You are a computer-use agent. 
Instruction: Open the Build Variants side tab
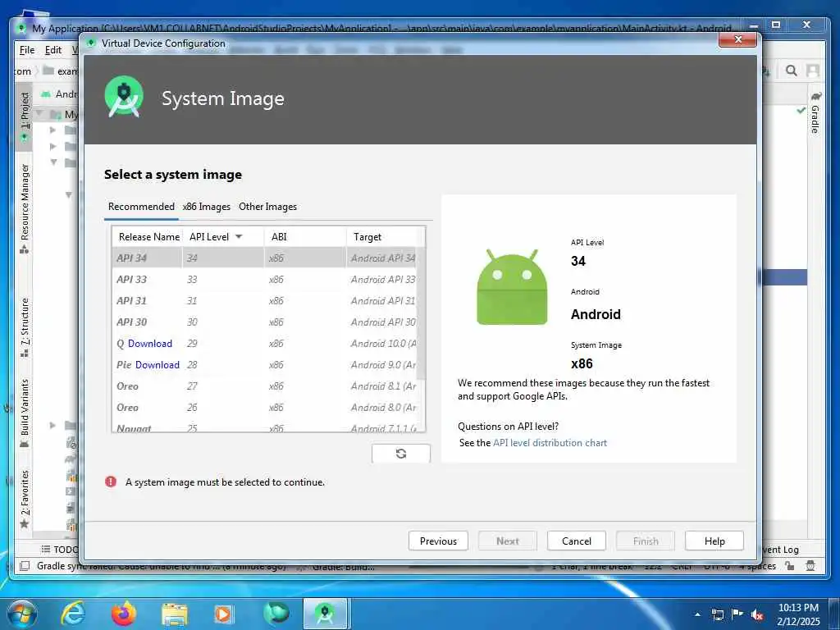[x=25, y=413]
